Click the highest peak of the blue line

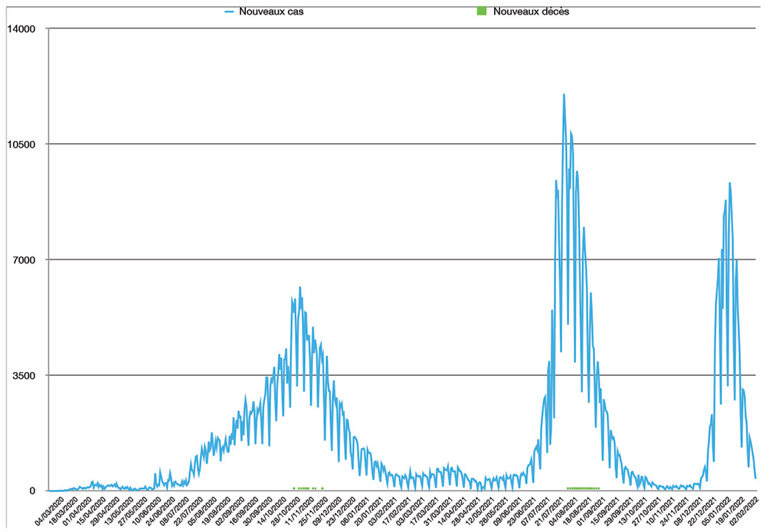564,95
